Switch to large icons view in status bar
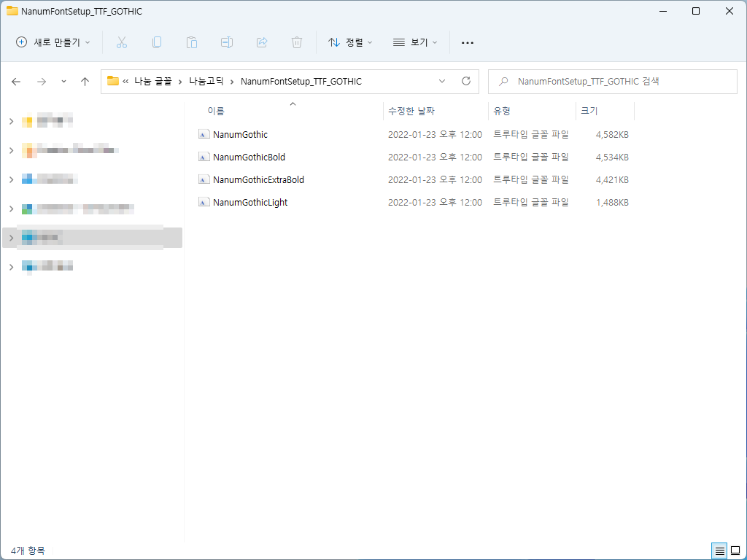This screenshot has height=560, width=747. tap(735, 551)
